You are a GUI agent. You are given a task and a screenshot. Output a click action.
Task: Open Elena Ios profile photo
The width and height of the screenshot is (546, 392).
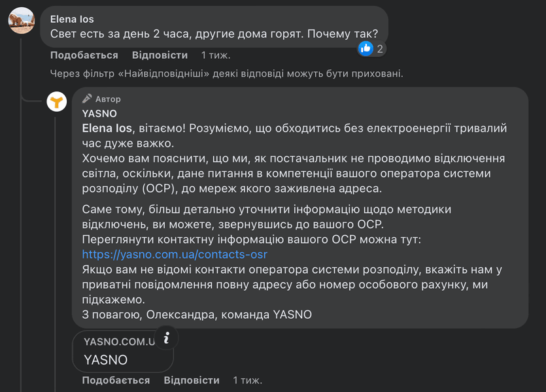pos(22,21)
